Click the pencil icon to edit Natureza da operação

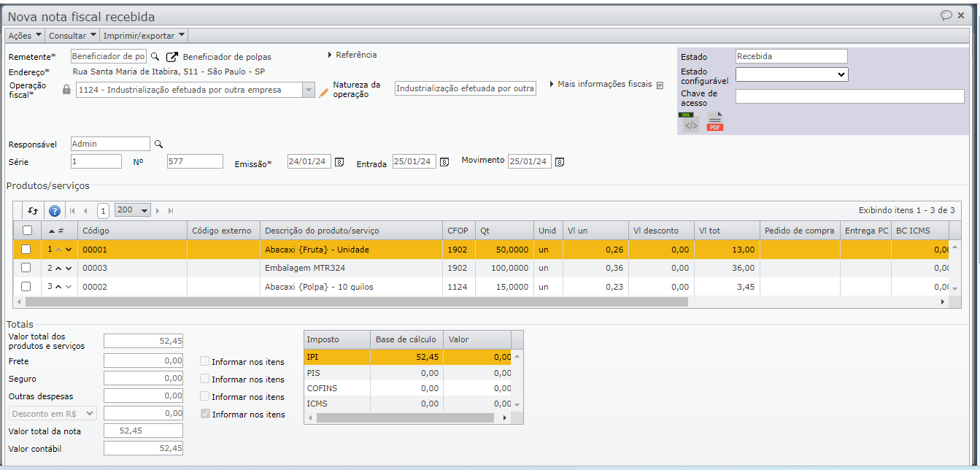[x=324, y=92]
